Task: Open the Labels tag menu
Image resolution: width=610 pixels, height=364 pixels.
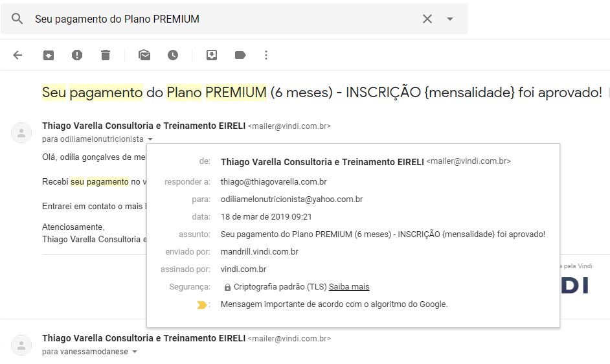Action: pos(240,55)
